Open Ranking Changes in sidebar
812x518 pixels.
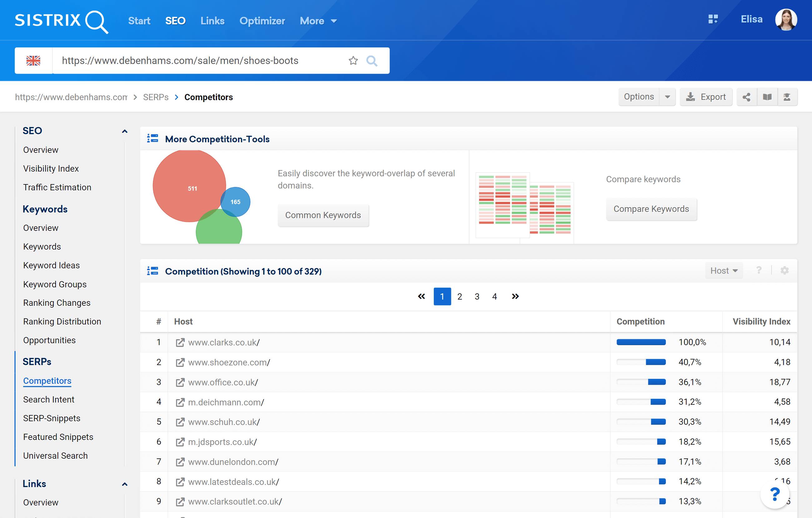pyautogui.click(x=57, y=303)
